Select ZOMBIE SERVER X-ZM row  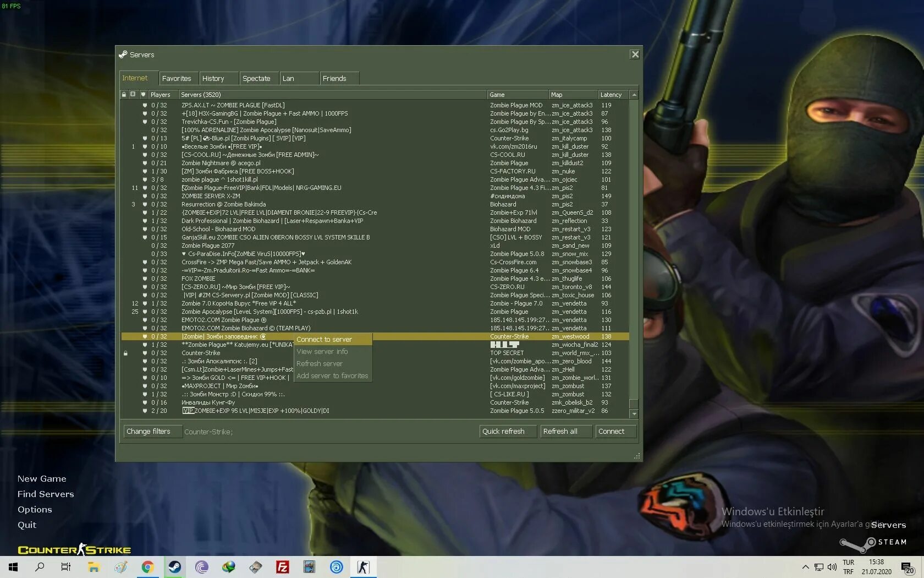coord(375,196)
